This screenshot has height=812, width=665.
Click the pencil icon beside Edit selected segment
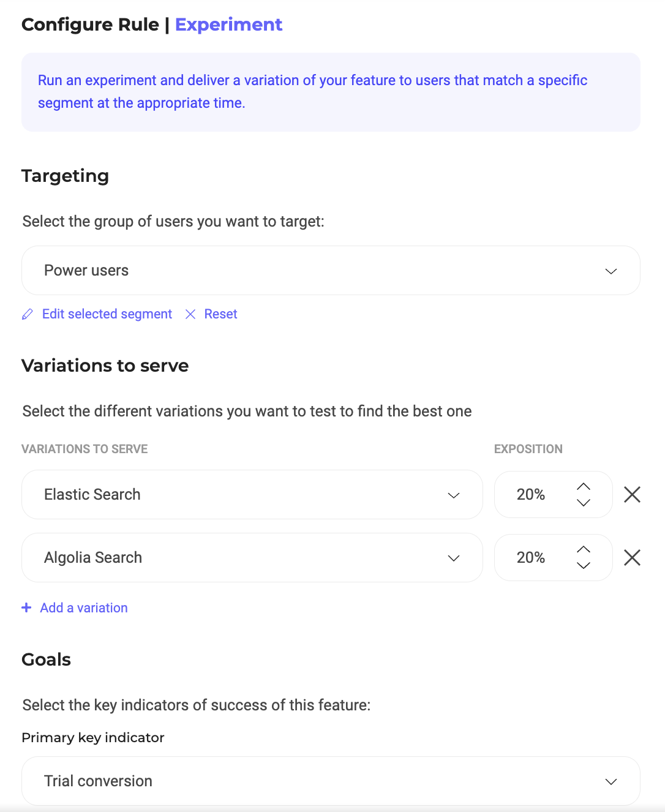tap(28, 314)
